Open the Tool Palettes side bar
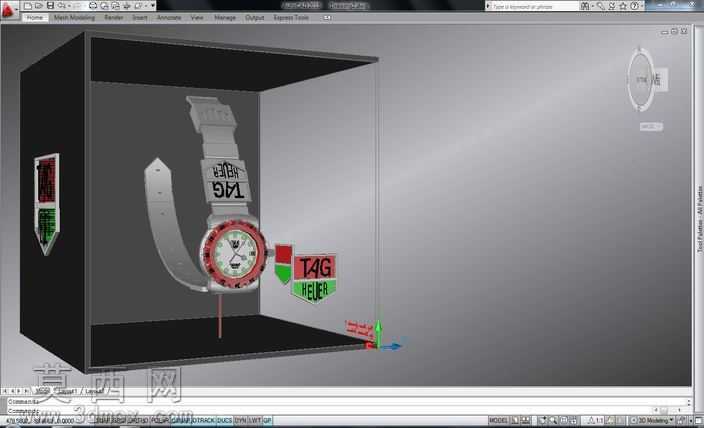 (699, 220)
